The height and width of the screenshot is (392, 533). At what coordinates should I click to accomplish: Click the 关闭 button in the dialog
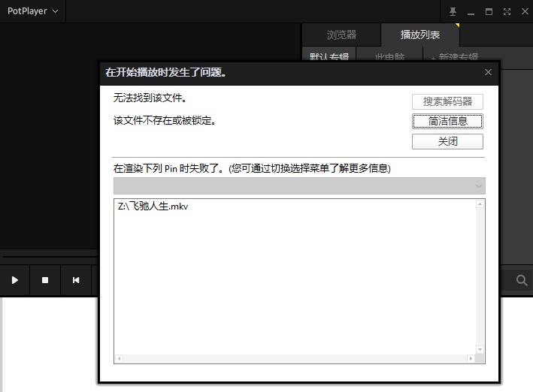tap(447, 142)
